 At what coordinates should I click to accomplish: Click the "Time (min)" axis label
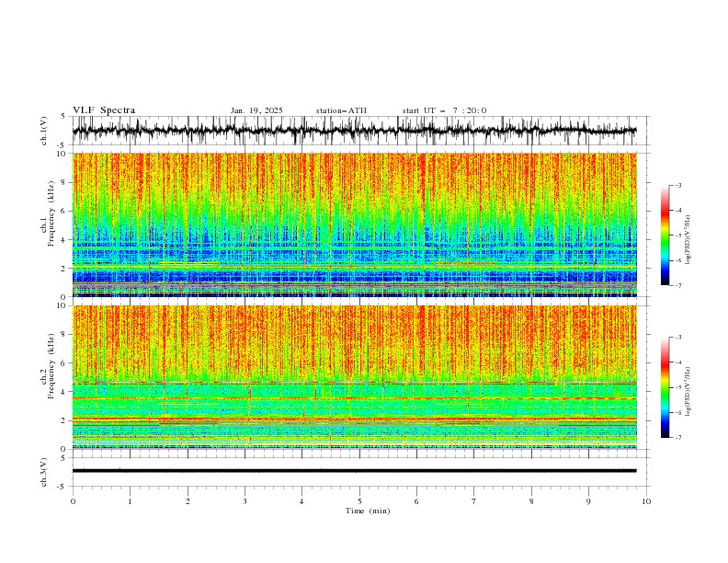(368, 511)
